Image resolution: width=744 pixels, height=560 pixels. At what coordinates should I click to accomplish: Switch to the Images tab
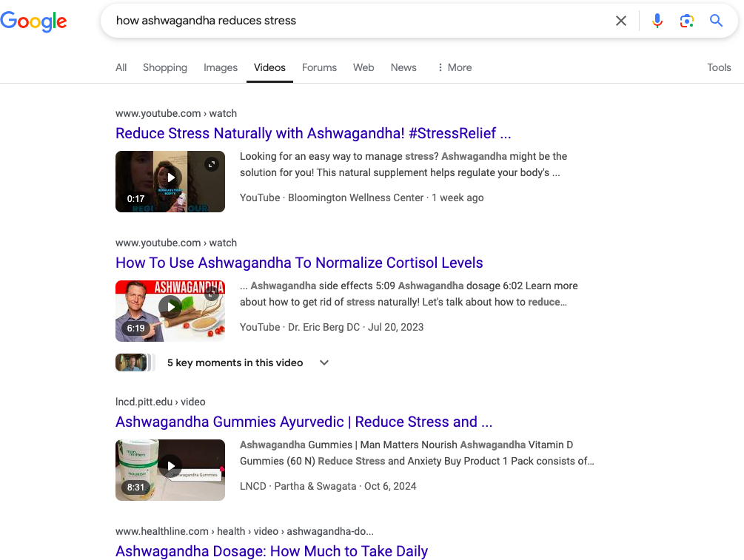221,67
